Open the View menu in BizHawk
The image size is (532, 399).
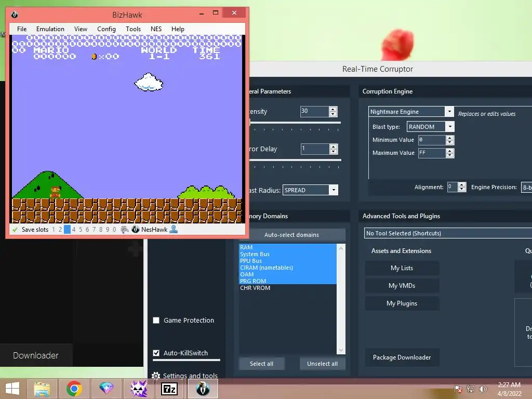[x=81, y=29]
